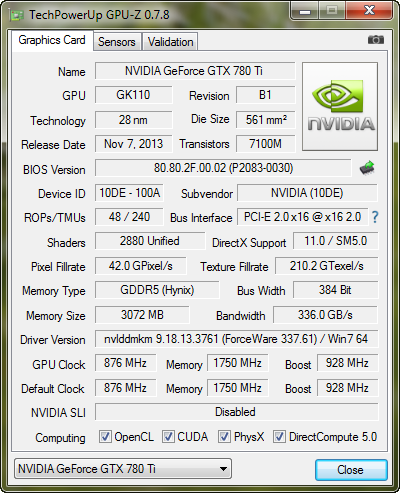Click the Memory Type value GDDR5 (Hynix)
This screenshot has width=400, height=493.
157,290
